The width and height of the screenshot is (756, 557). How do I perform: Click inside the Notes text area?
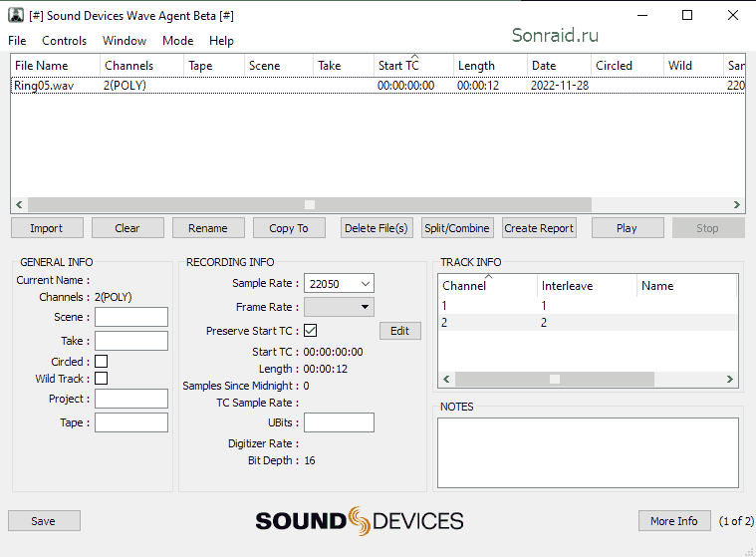(588, 452)
